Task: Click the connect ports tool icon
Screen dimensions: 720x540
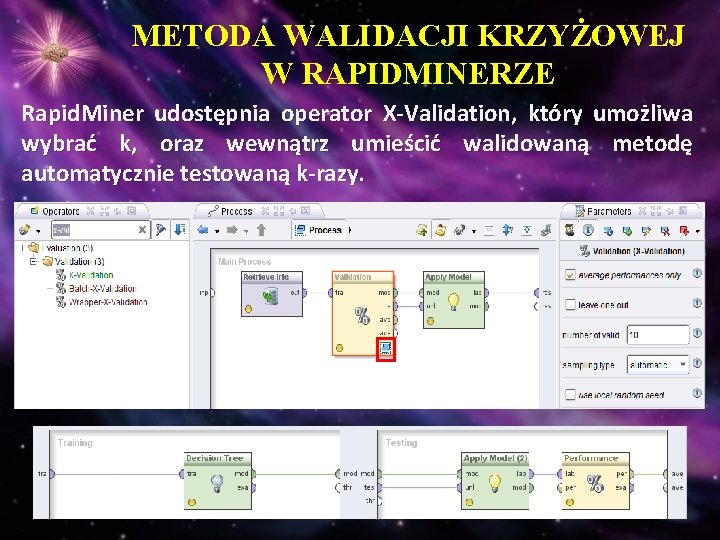Action: (x=460, y=230)
